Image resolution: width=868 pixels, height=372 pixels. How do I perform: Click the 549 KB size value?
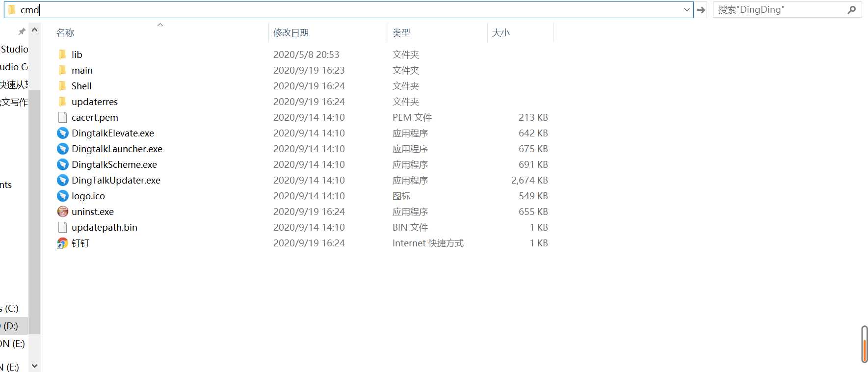pyautogui.click(x=533, y=196)
